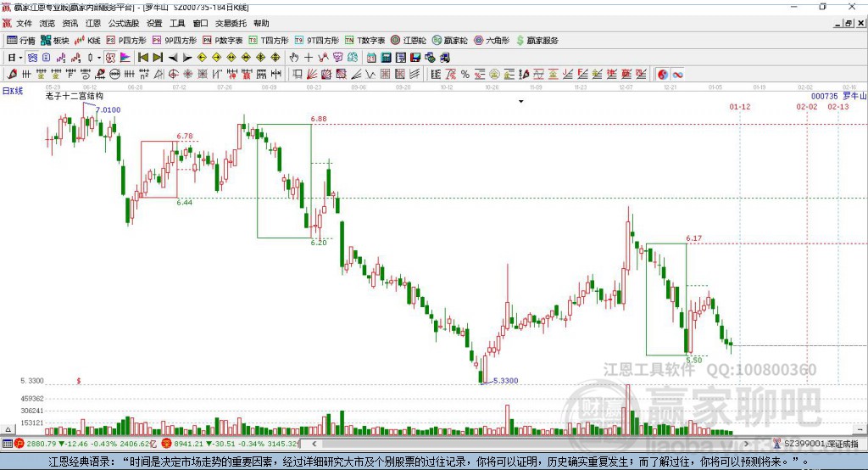Open the 9T四方形 tool

(x=317, y=41)
